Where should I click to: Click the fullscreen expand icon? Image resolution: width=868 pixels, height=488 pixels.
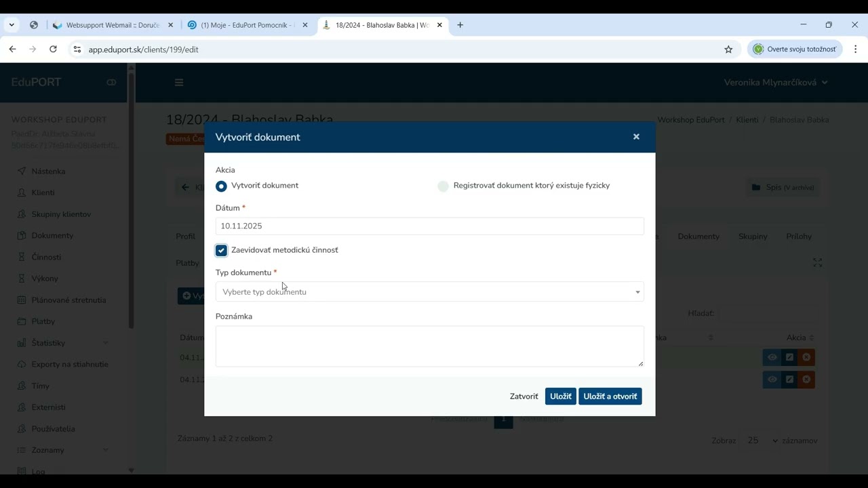[818, 263]
